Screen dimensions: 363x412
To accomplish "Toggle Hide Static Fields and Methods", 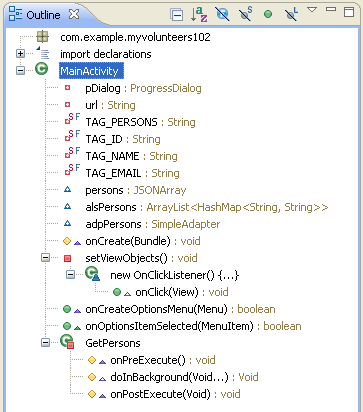I will click(x=246, y=14).
